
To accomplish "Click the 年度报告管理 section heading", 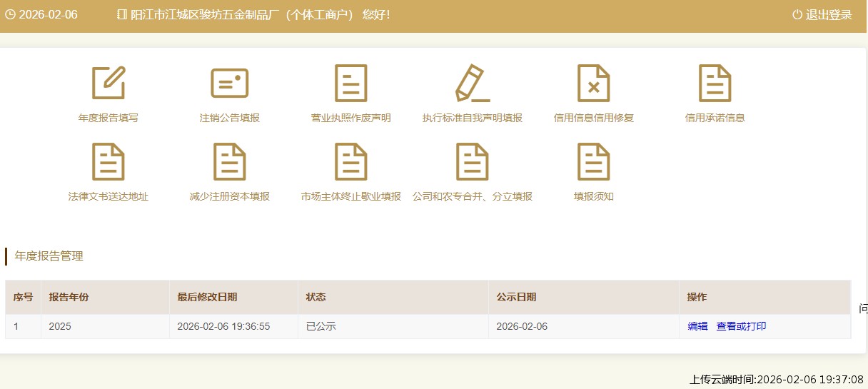I will [x=49, y=256].
